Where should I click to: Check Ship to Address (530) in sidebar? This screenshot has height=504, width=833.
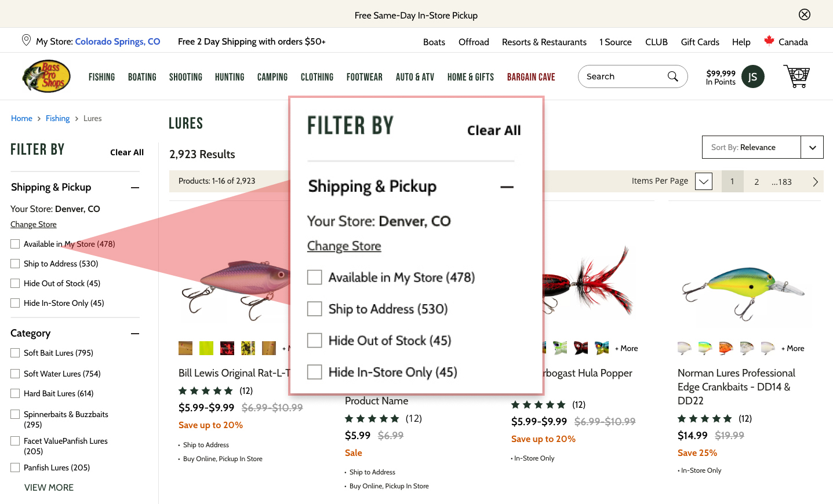point(16,264)
